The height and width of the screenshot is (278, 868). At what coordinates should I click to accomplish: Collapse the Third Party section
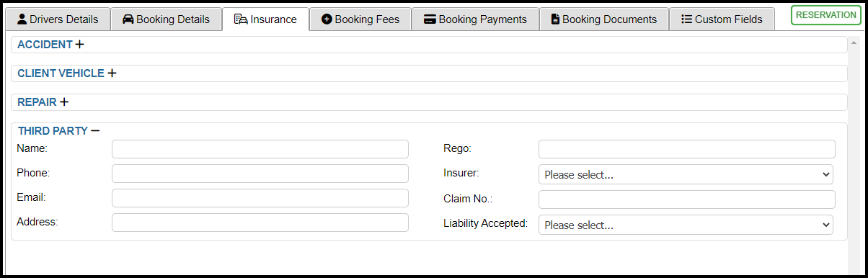tap(95, 131)
